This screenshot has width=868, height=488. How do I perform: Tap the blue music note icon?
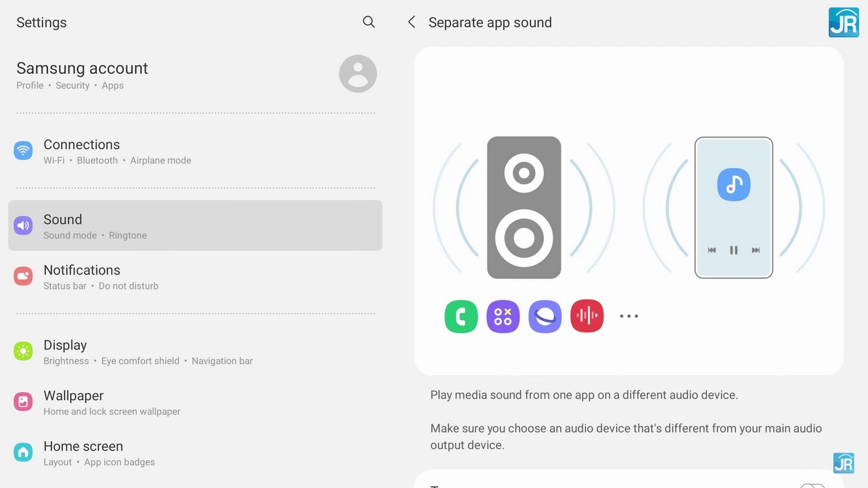pos(734,184)
